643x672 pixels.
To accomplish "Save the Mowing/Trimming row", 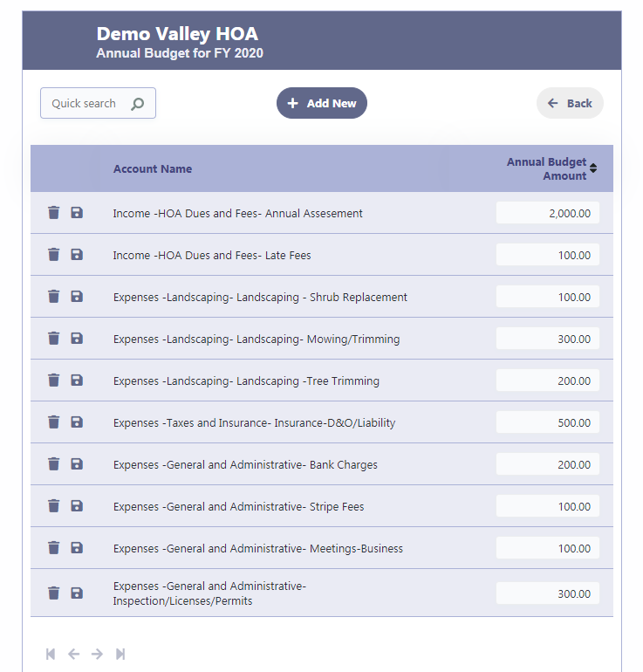I will [x=77, y=339].
